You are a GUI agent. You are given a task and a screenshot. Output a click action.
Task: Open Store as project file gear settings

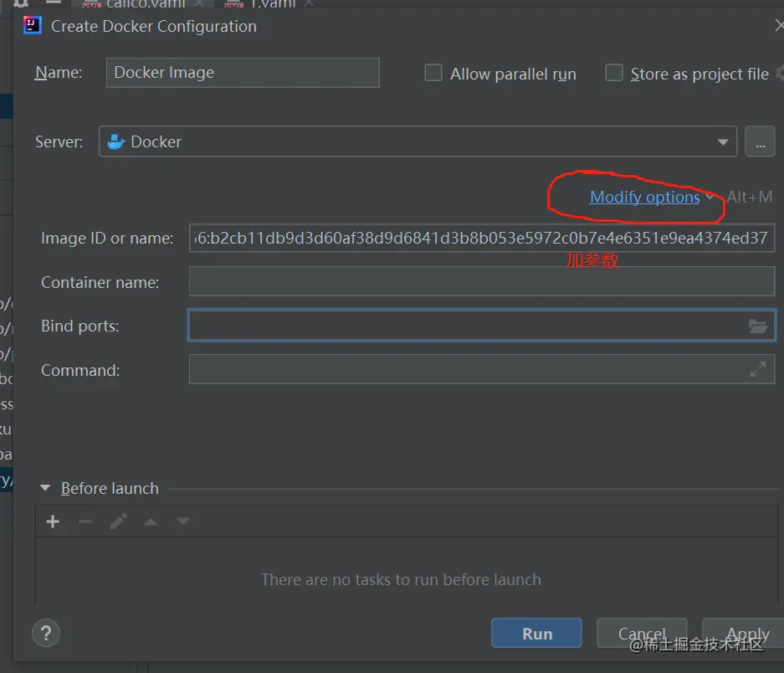pos(780,73)
